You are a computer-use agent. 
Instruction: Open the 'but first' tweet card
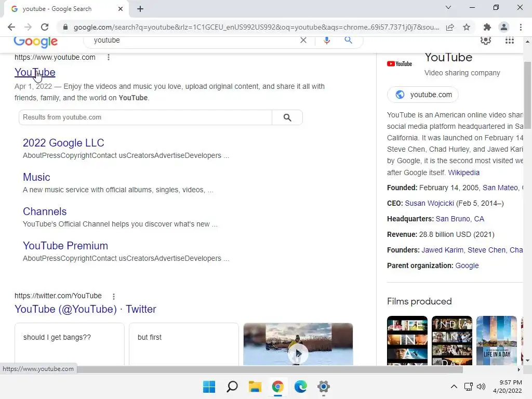[x=184, y=344]
